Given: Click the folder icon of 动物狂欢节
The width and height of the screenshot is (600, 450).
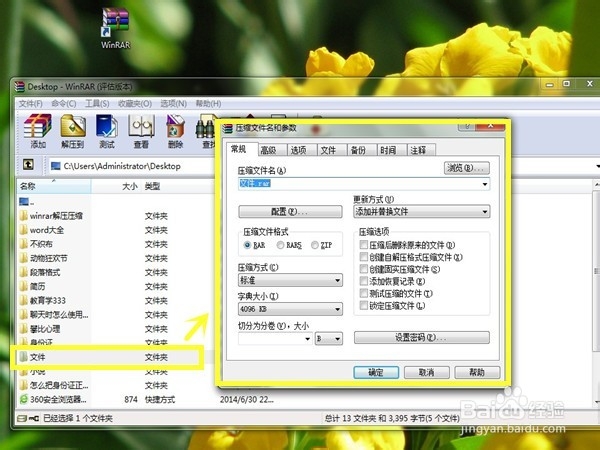Looking at the screenshot, I should coord(24,258).
